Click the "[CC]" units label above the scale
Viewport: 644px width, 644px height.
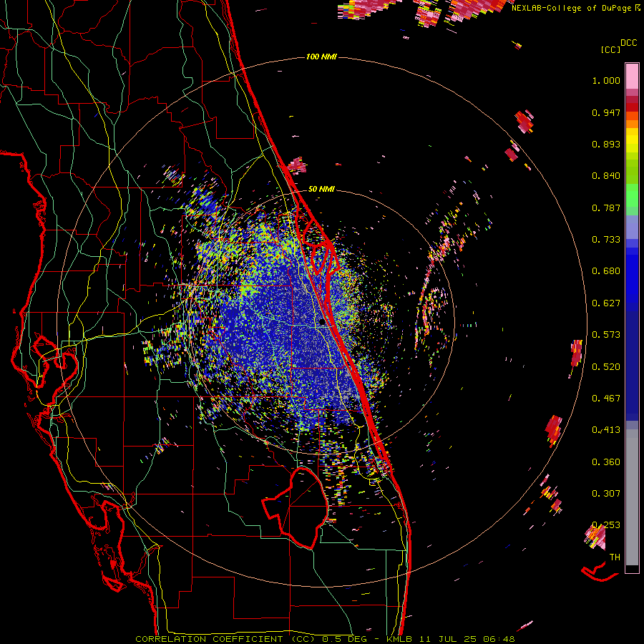pyautogui.click(x=610, y=49)
